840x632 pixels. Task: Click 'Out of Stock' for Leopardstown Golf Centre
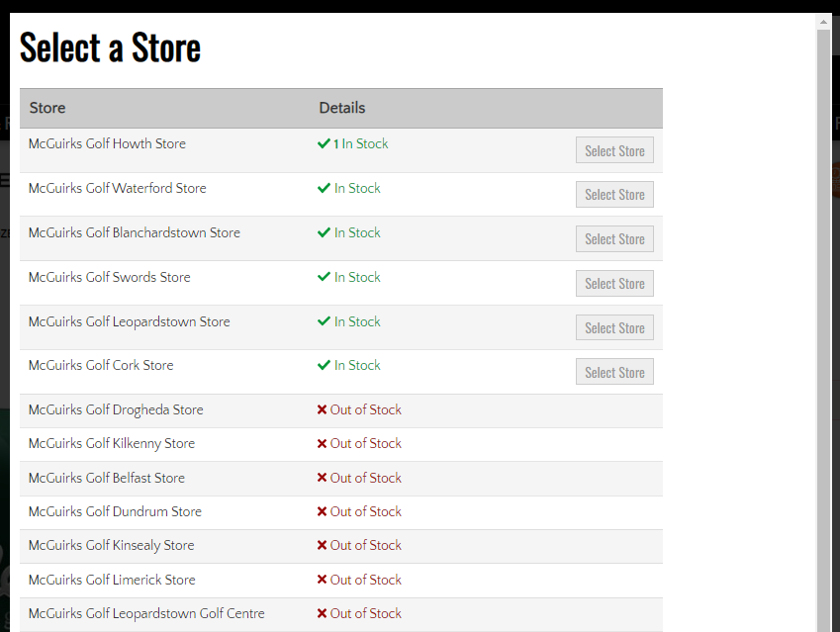365,613
